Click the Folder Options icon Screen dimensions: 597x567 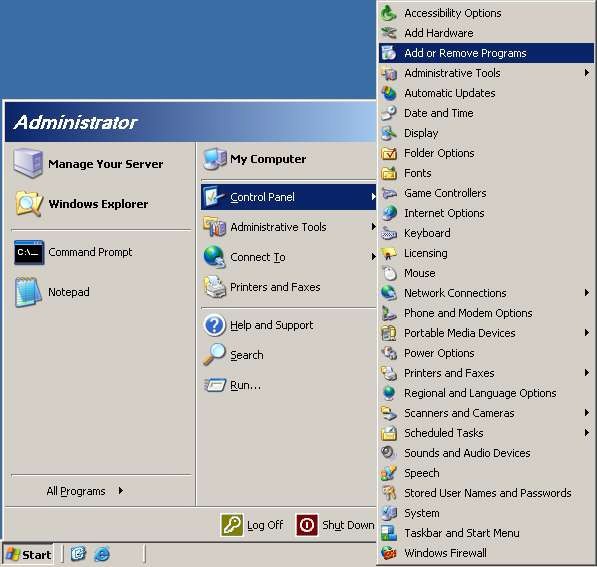pos(389,153)
